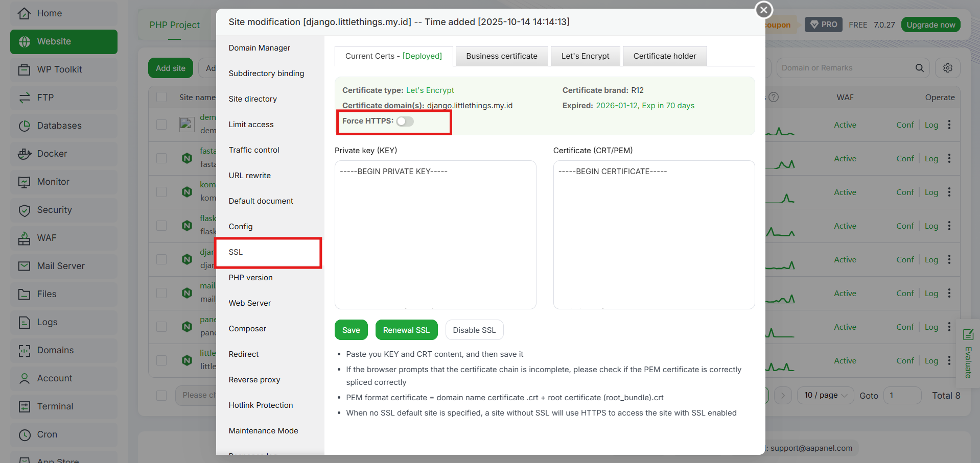Check the checkbox of the kom site row
Viewport: 980px width, 463px height.
click(x=161, y=192)
